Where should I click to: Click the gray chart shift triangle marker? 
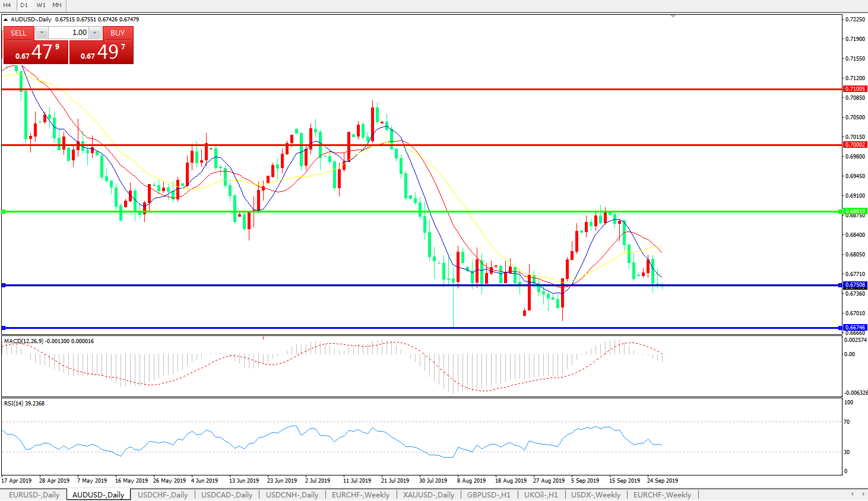pyautogui.click(x=673, y=17)
